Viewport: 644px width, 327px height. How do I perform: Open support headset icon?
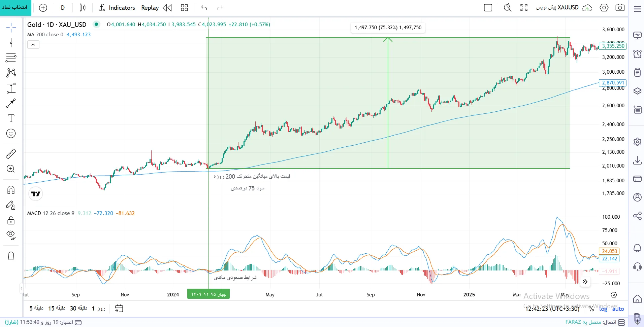pos(637,267)
